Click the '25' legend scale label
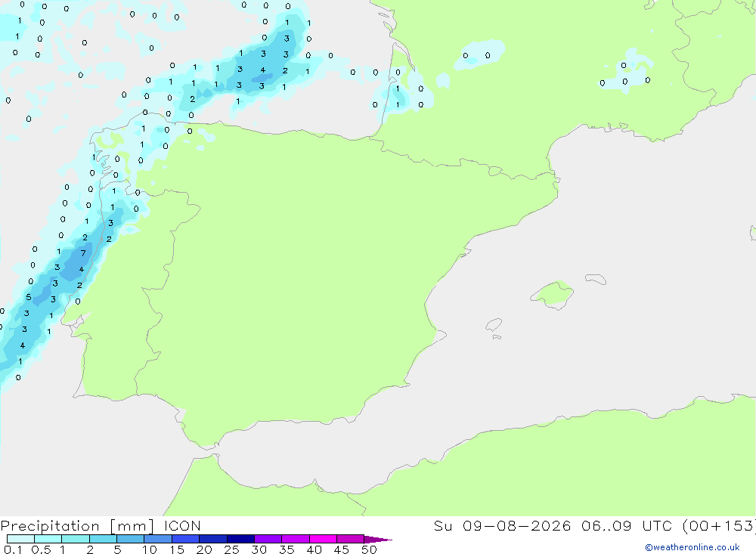The height and width of the screenshot is (554, 756). click(232, 549)
